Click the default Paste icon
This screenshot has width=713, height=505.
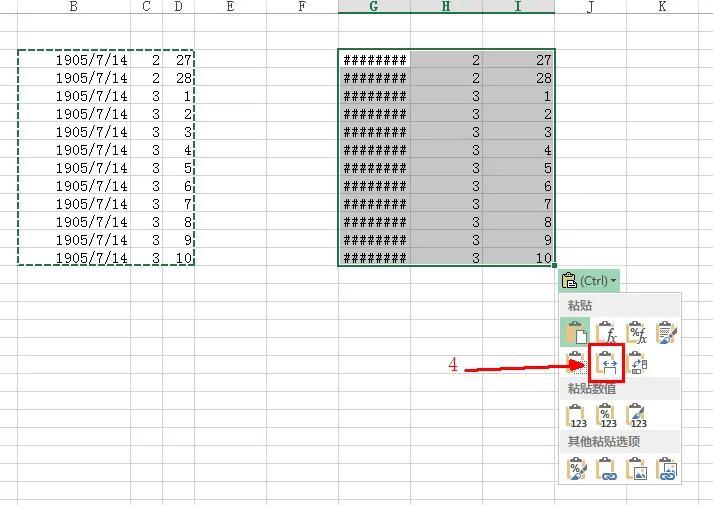tap(576, 332)
